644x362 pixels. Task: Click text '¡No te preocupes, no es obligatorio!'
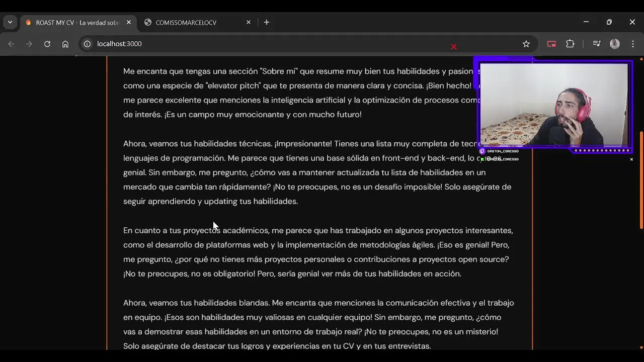pyautogui.click(x=189, y=274)
